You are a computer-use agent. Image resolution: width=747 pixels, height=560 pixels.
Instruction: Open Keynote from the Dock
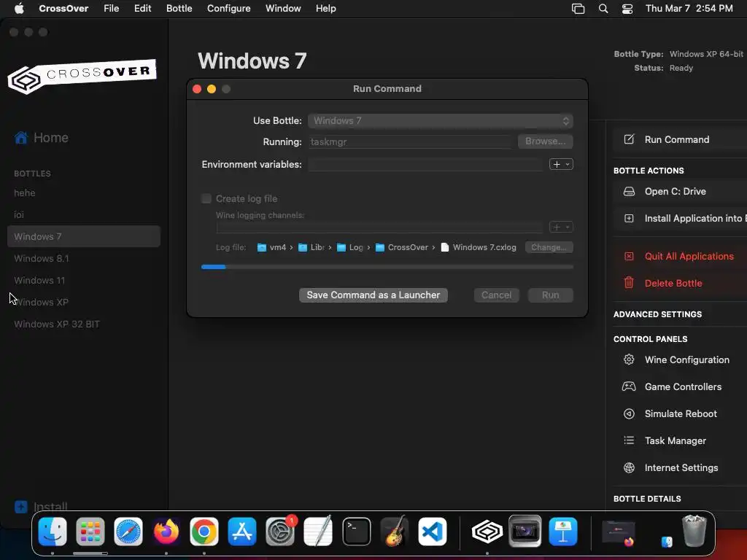pos(563,532)
